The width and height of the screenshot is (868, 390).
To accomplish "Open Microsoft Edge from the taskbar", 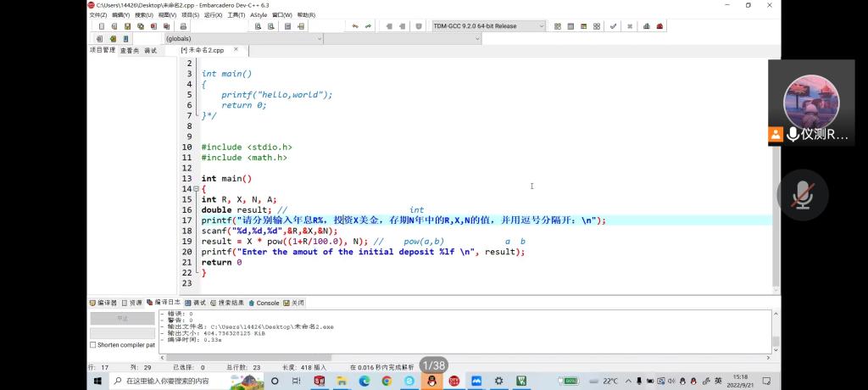I will [364, 382].
